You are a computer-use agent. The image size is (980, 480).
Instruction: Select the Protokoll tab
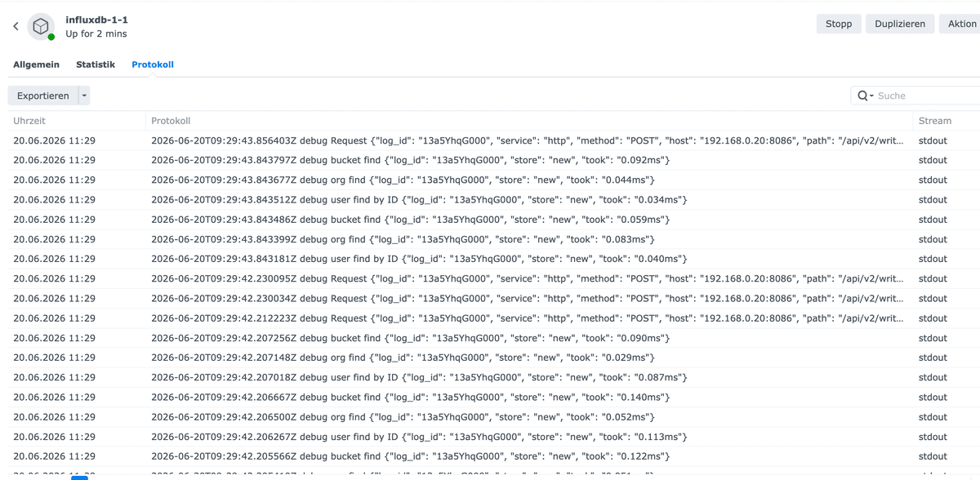click(153, 64)
